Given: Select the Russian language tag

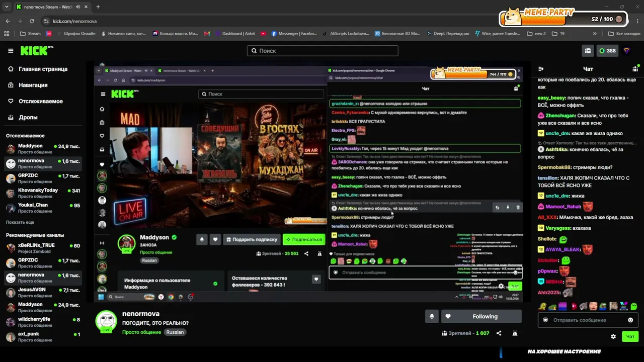Looking at the screenshot, I should click(175, 332).
